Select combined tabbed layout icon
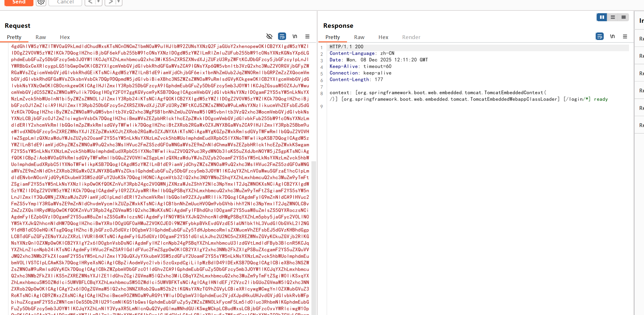Viewport: 644px width, 315px height. pyautogui.click(x=623, y=17)
